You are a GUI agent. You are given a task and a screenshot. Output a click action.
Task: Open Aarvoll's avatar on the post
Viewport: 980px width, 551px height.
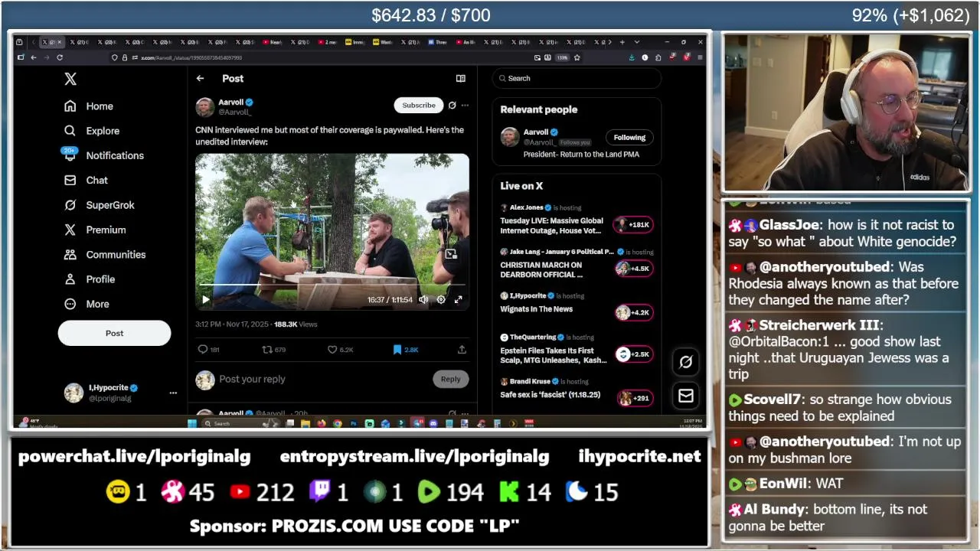coord(205,106)
